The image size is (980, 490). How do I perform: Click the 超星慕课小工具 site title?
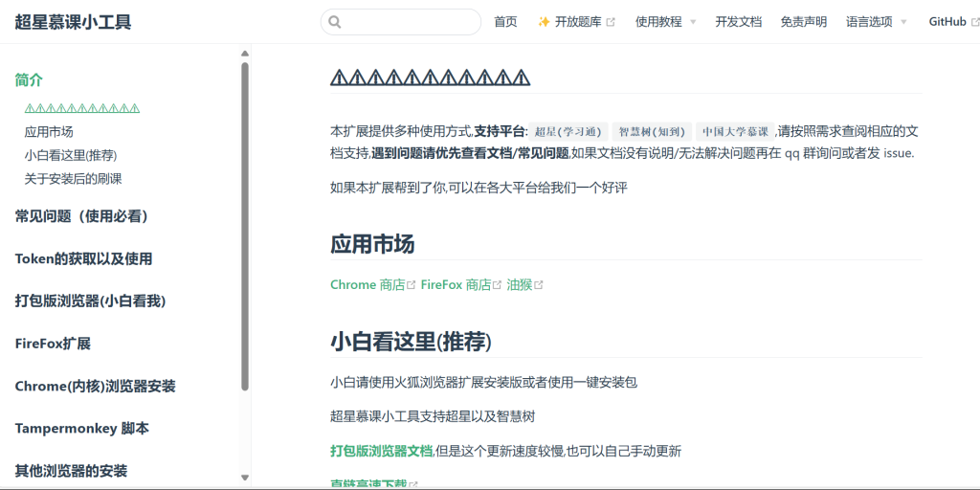click(73, 23)
